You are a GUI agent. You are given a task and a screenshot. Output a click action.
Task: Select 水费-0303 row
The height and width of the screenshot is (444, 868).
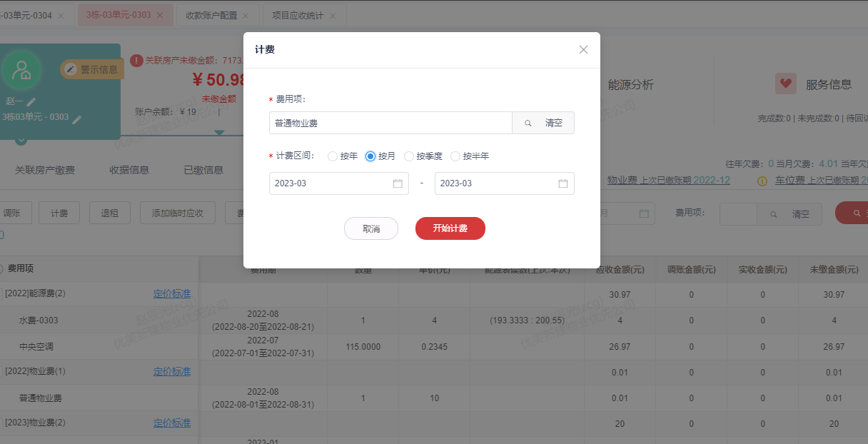click(39, 321)
